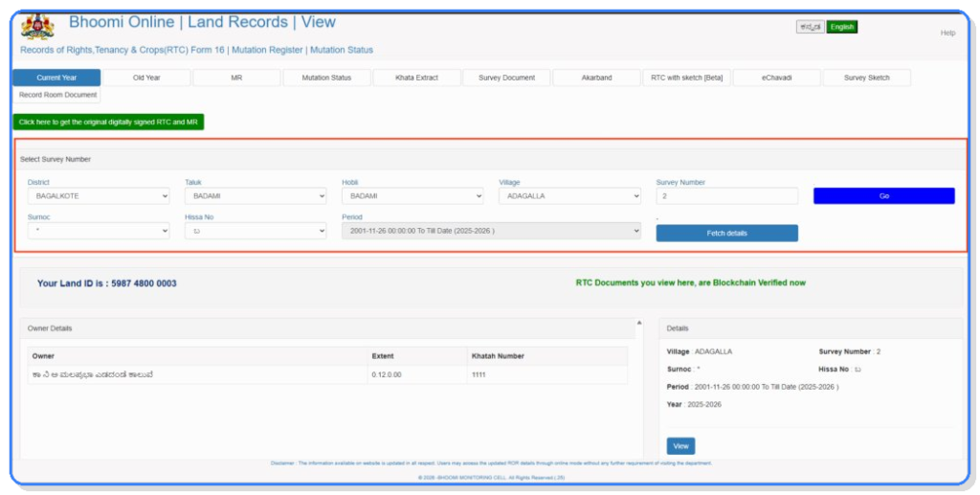Viewport: 980px width, 495px height.
Task: Open the Old Year tab
Action: [x=146, y=78]
